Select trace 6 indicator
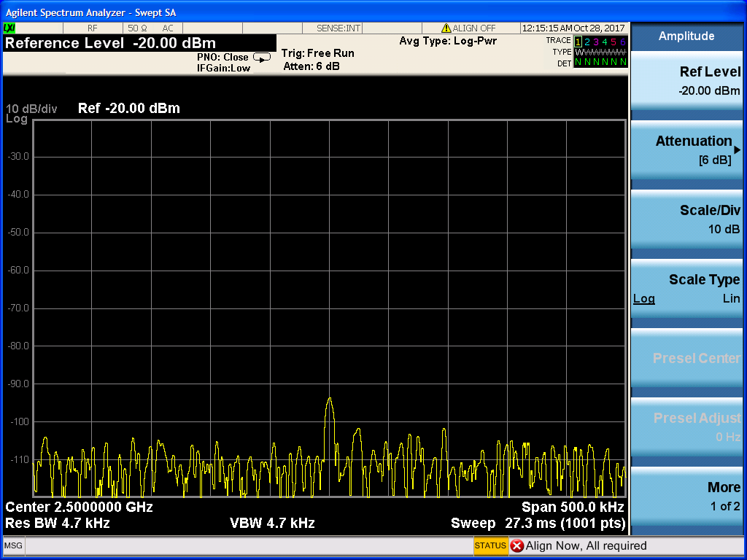The image size is (747, 560). click(x=622, y=42)
